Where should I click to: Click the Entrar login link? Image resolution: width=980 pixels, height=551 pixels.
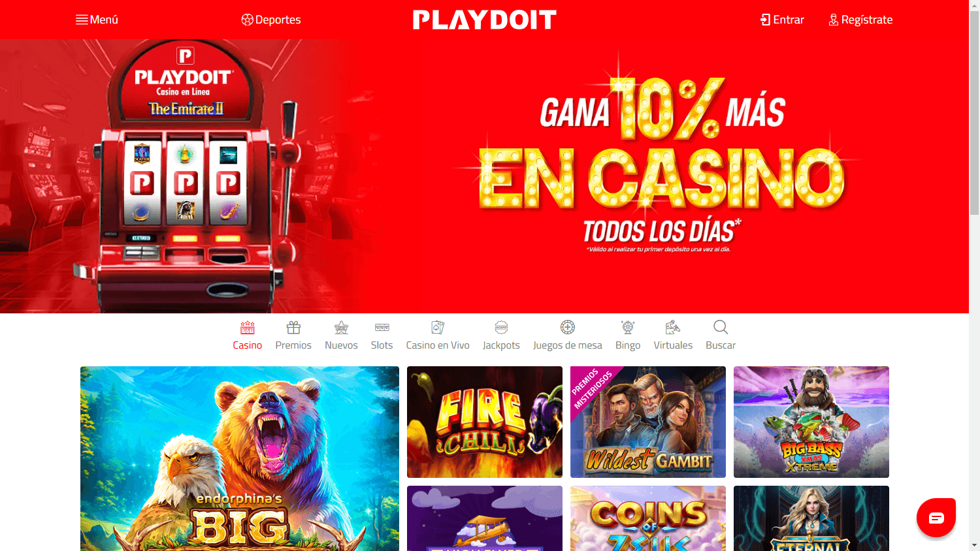pos(782,20)
